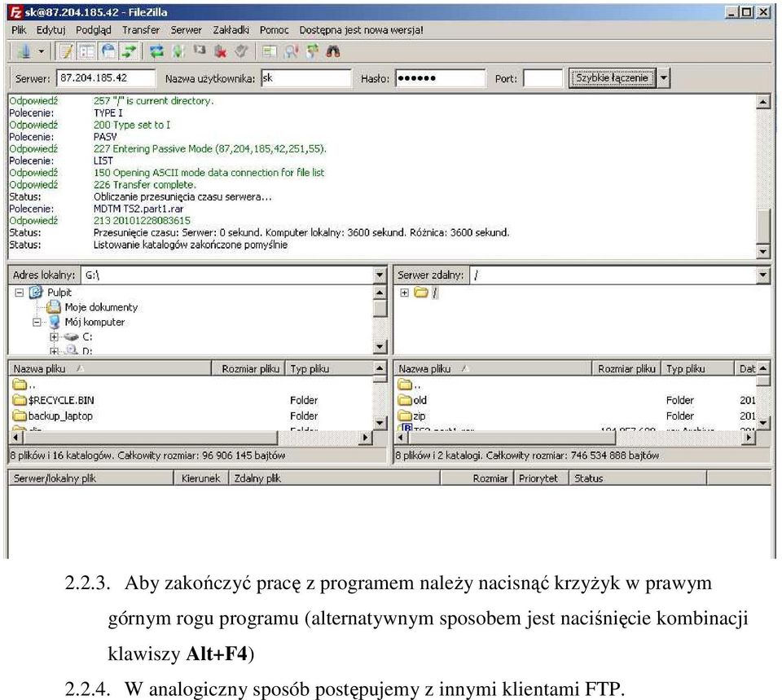Toggle the message log display icon
Image resolution: width=782 pixels, height=700 pixels.
[66, 51]
